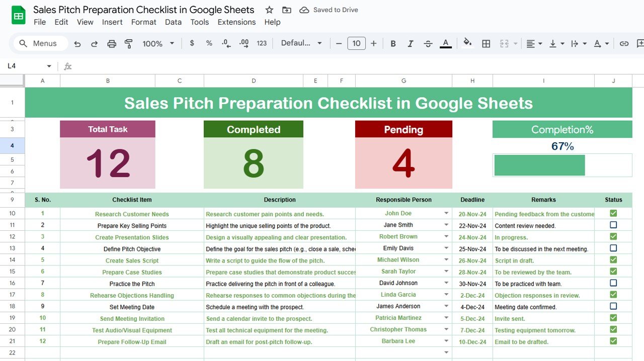Viewport: 644px width, 361px height.
Task: Insert a link using chain icon
Action: click(624, 44)
